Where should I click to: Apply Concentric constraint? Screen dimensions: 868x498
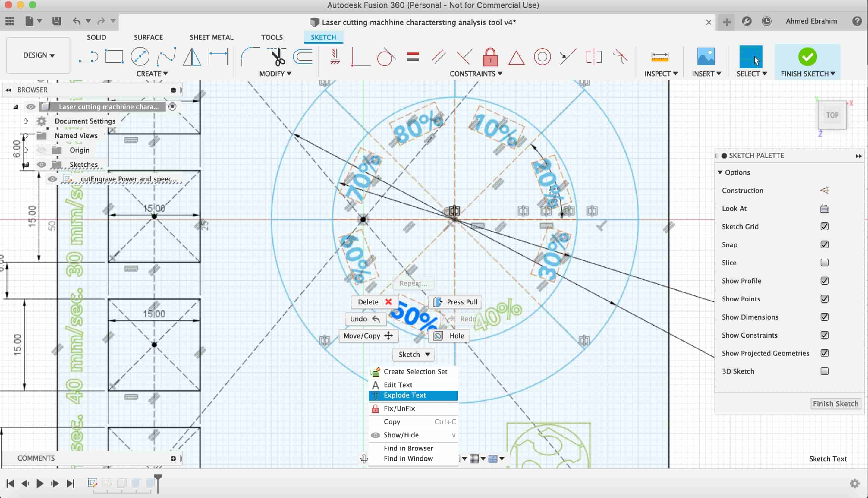542,57
